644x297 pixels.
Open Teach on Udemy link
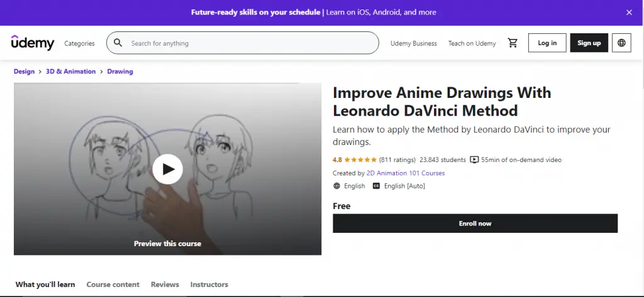click(x=472, y=43)
